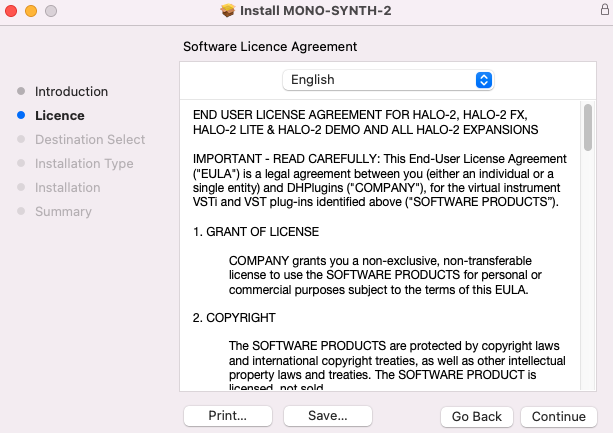Close the installer with the red button
Viewport: 613px width, 433px height.
pyautogui.click(x=12, y=10)
